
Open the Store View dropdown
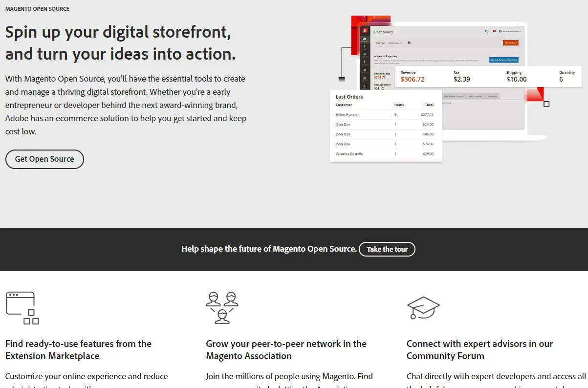[394, 43]
